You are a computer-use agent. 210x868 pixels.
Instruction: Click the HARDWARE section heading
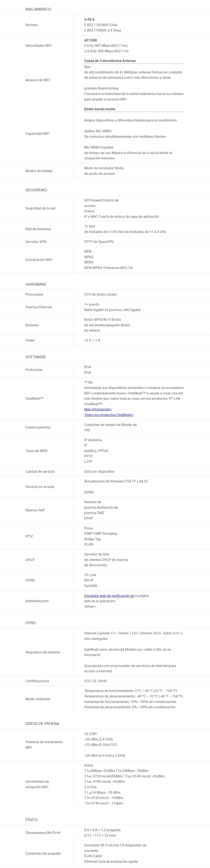[x=36, y=284]
